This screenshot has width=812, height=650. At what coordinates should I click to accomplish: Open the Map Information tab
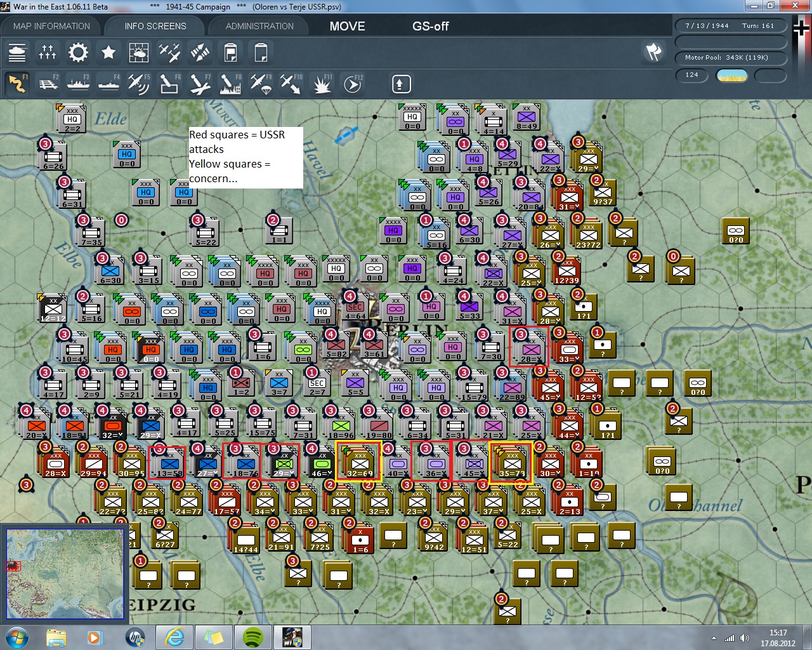pos(51,26)
